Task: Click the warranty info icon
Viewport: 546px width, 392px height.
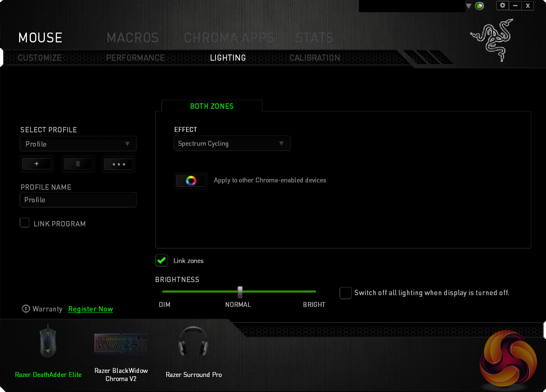Action: click(26, 309)
